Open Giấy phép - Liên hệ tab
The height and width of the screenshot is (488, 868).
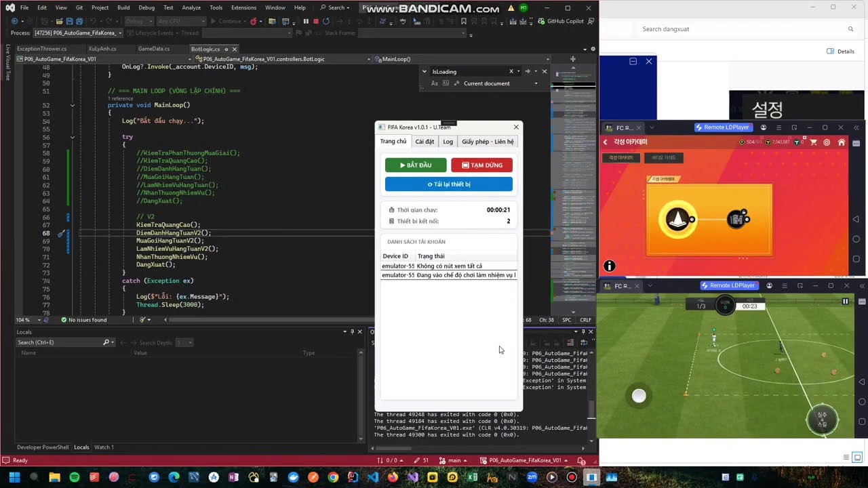(488, 142)
